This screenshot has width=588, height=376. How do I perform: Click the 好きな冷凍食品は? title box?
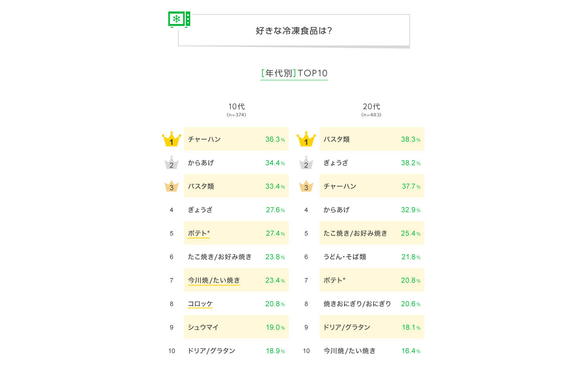click(294, 31)
